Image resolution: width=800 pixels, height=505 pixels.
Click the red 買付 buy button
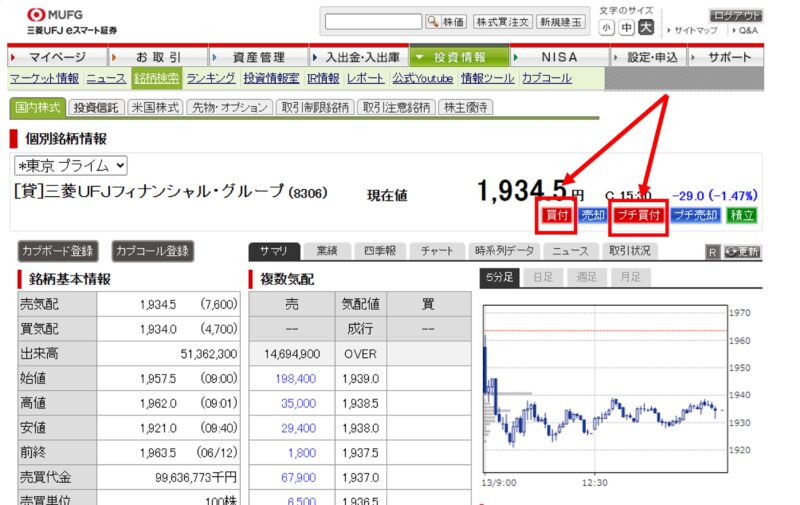[556, 215]
